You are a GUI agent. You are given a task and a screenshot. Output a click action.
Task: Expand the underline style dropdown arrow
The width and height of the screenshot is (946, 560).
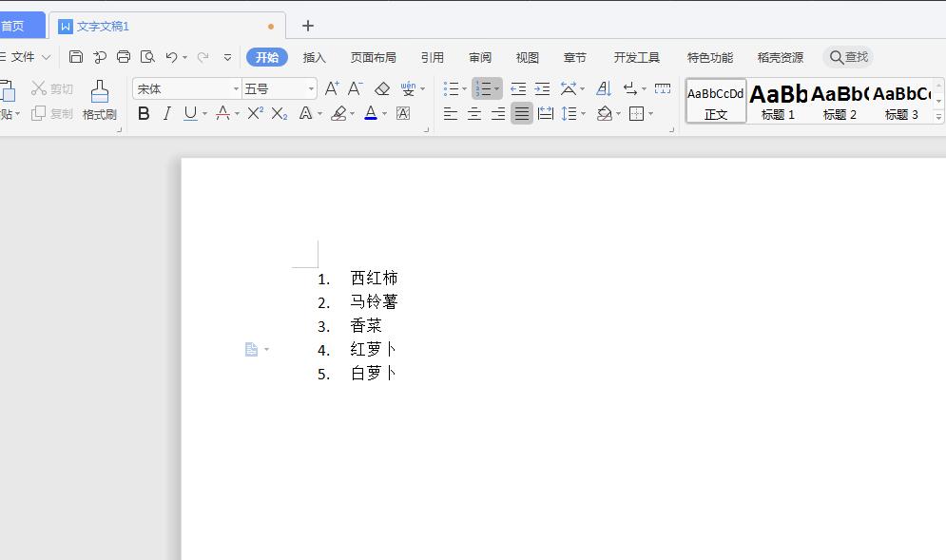click(x=204, y=114)
